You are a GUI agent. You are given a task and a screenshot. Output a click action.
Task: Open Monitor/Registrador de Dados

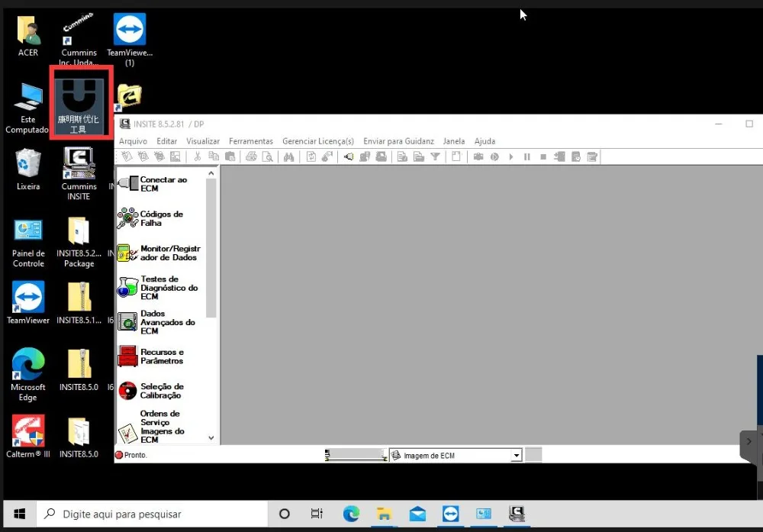pyautogui.click(x=159, y=253)
